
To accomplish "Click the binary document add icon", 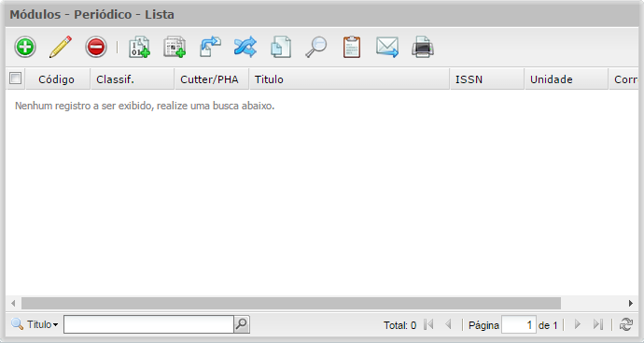I will (x=139, y=47).
